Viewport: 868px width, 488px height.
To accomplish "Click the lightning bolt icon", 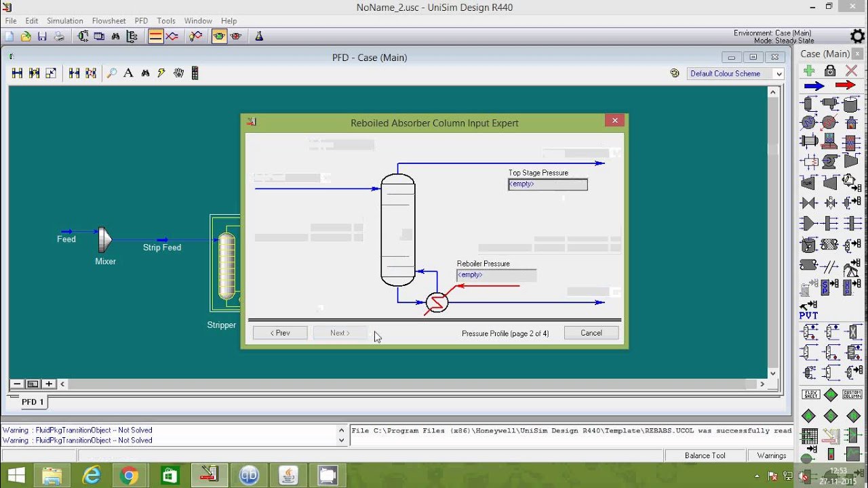I will coord(161,73).
